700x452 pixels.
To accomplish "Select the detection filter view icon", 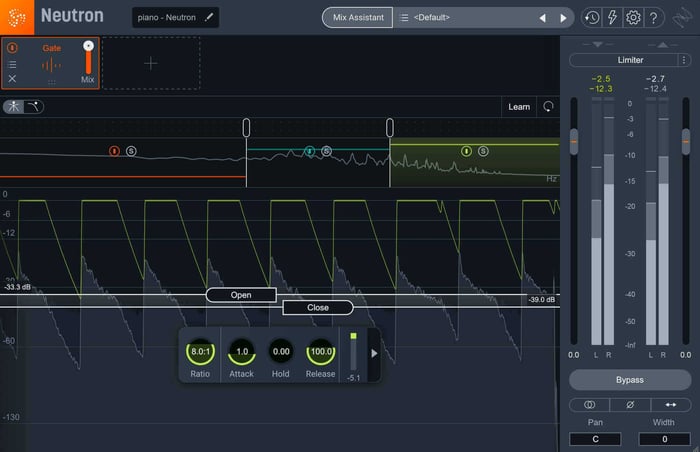I will click(13, 106).
